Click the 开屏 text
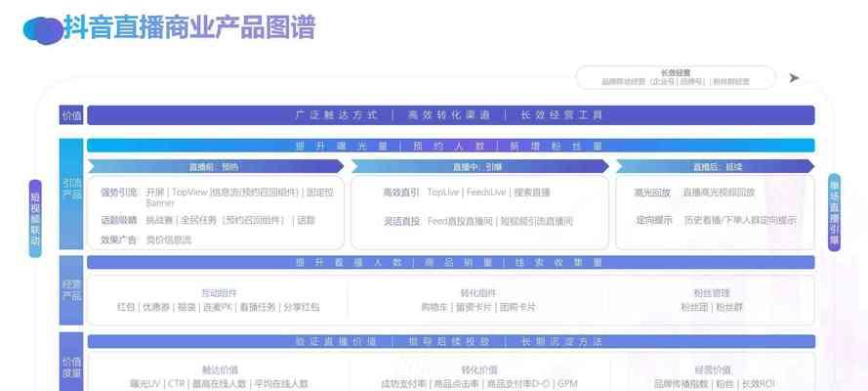The width and height of the screenshot is (868, 391). click(x=155, y=193)
